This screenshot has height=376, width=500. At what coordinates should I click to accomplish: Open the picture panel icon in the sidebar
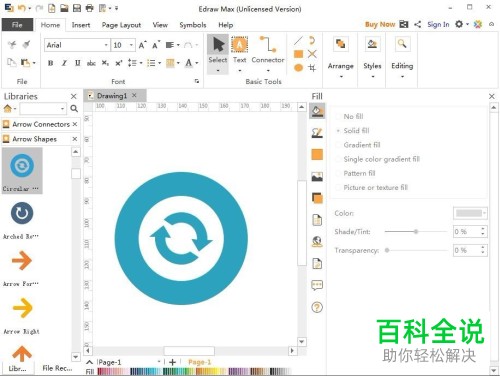[x=317, y=177]
